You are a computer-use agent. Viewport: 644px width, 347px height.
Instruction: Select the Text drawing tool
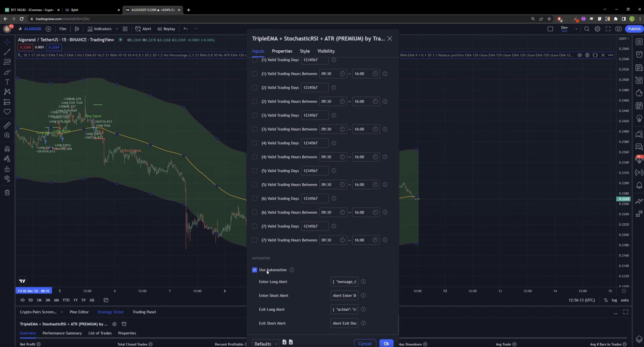tap(7, 82)
